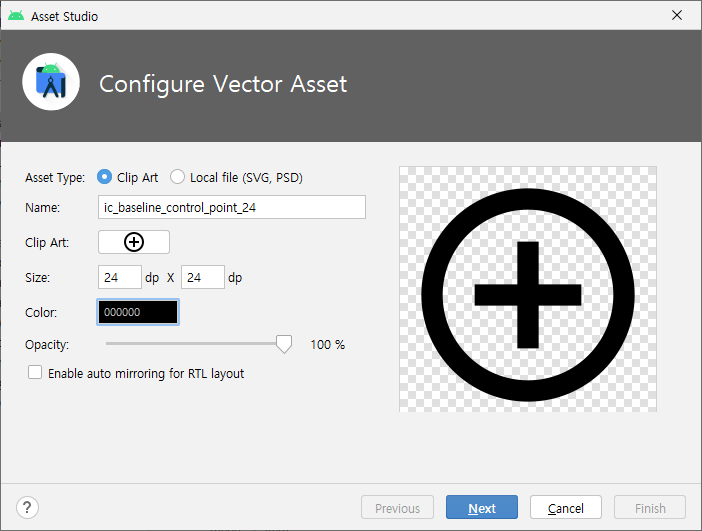Click the 100 % opacity value

(328, 345)
